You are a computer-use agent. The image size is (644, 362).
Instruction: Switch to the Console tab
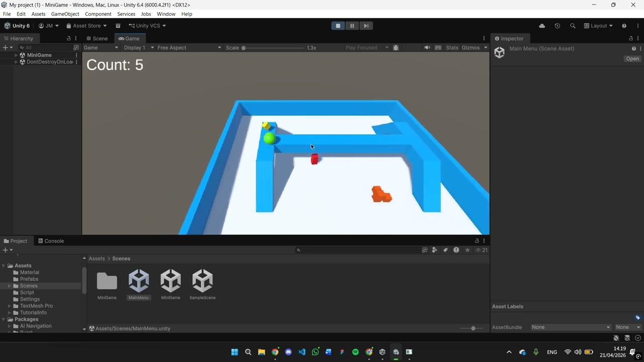51,241
